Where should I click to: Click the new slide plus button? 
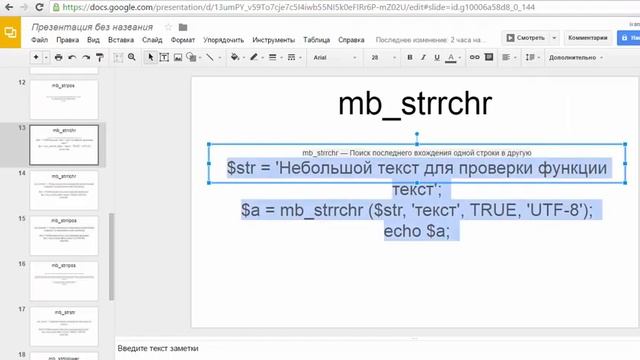[36, 57]
